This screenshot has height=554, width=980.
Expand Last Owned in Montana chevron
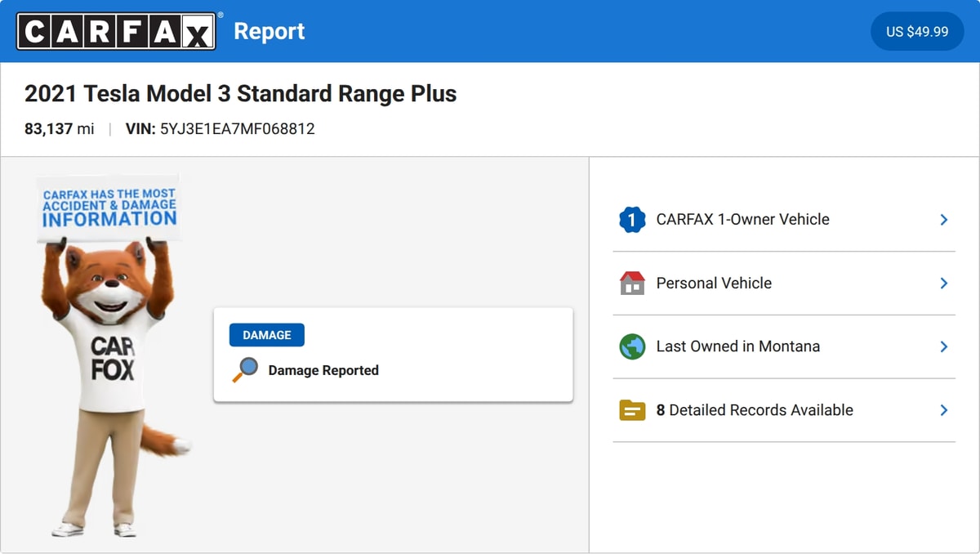[x=943, y=346]
